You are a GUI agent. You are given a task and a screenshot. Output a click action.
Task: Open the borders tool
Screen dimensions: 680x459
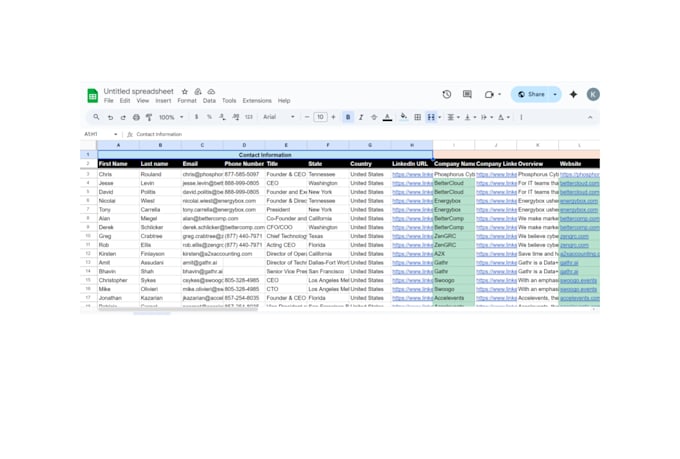pos(418,117)
